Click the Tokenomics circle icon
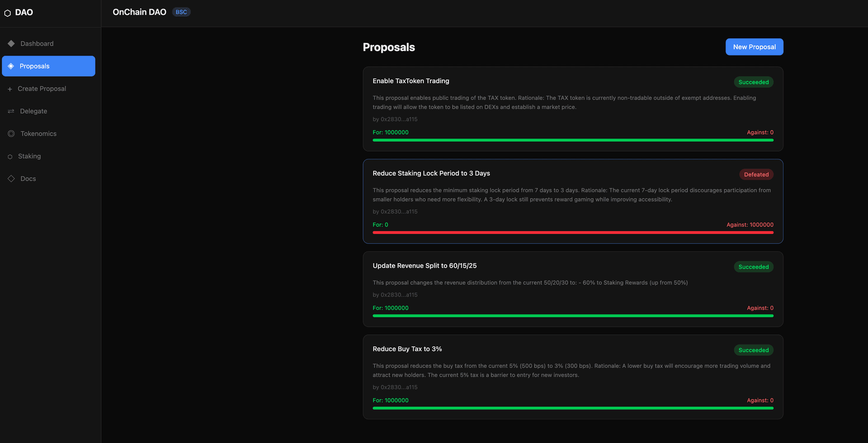868x443 pixels. click(x=11, y=134)
